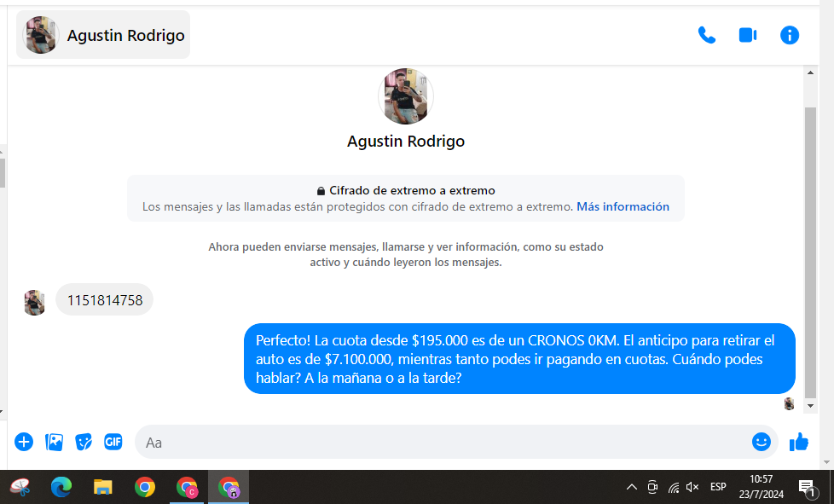This screenshot has height=504, width=834.
Task: Click the large centered profile picture
Action: pos(406,96)
